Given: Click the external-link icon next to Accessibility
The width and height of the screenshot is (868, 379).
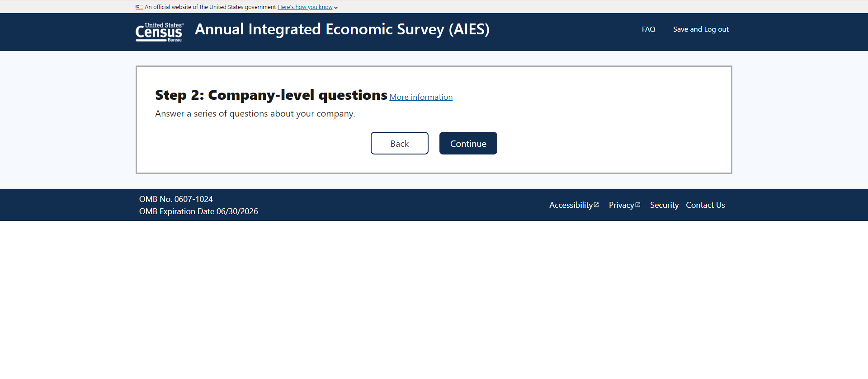Looking at the screenshot, I should [x=596, y=205].
